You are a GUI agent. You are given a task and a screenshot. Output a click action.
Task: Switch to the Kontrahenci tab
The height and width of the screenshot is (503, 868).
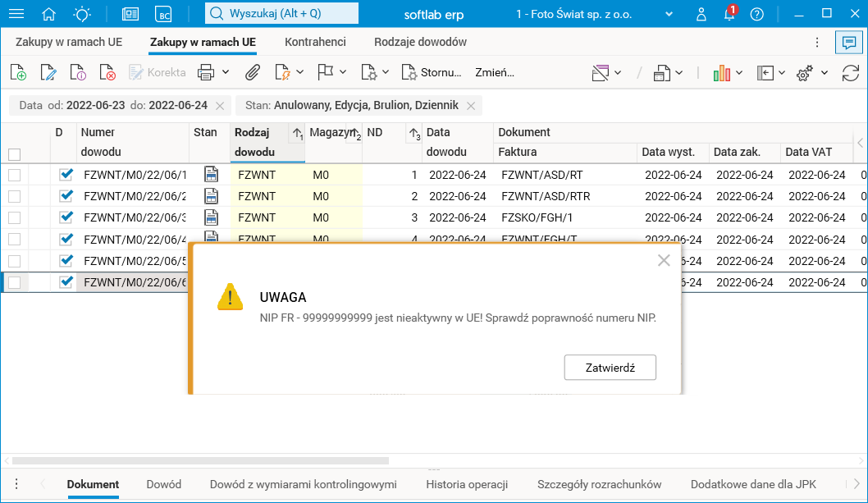click(315, 42)
